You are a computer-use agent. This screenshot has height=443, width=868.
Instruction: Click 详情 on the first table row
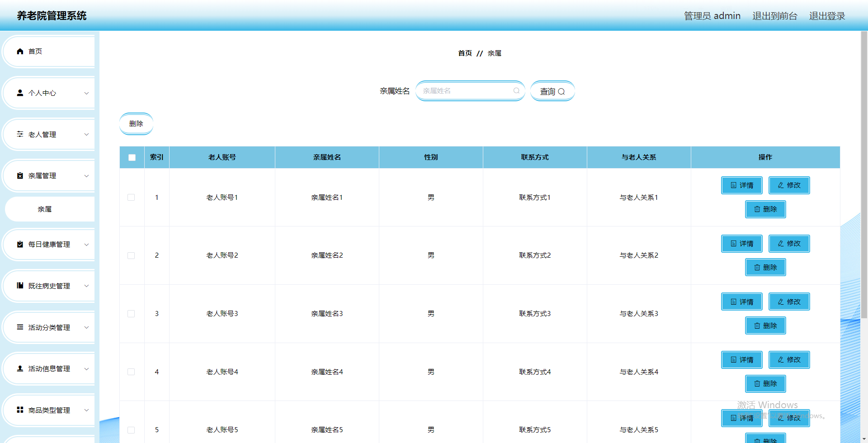(741, 185)
